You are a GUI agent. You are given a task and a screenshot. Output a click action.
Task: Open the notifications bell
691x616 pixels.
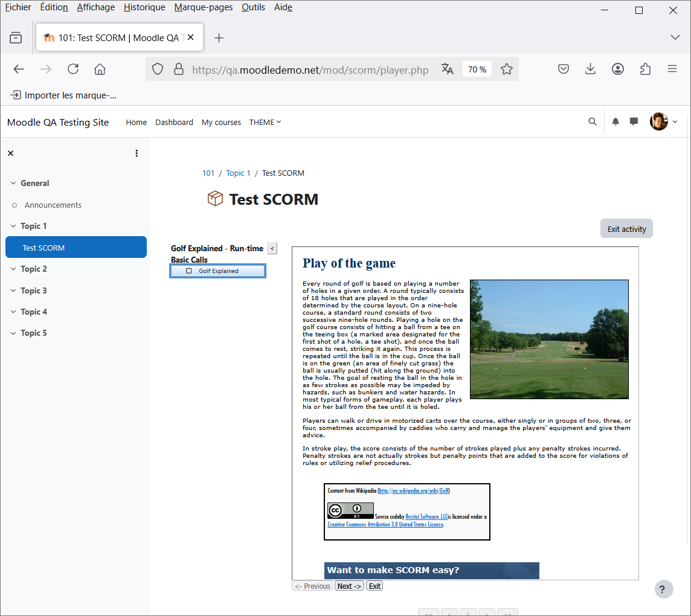pos(615,121)
